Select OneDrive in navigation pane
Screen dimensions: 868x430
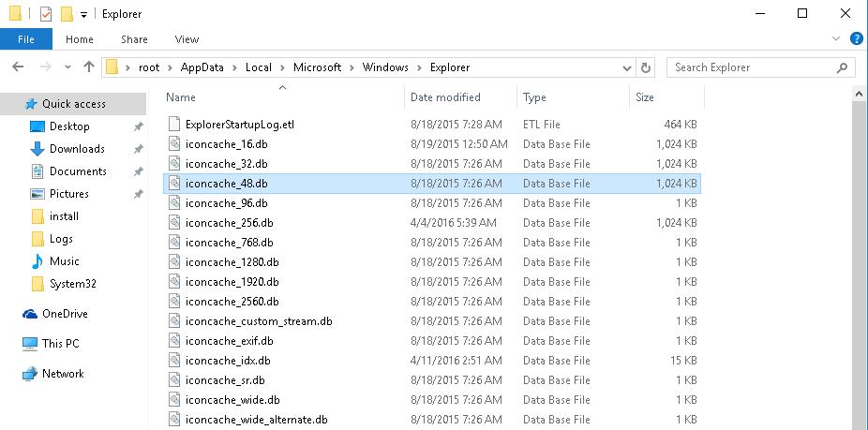pyautogui.click(x=64, y=314)
